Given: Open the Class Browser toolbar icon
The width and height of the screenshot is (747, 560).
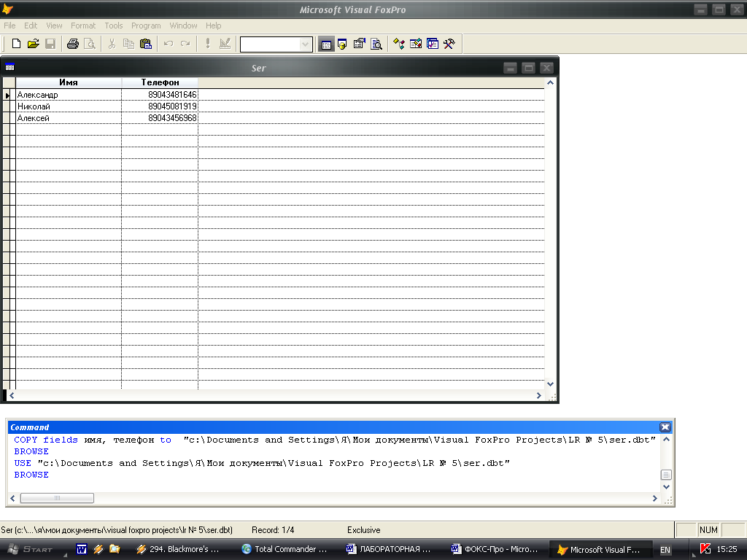Looking at the screenshot, I should [x=399, y=44].
